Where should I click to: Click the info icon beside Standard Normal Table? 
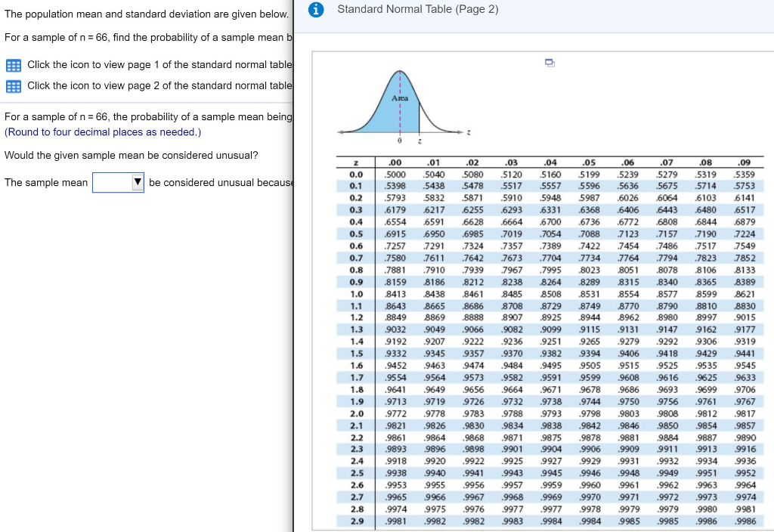[316, 10]
